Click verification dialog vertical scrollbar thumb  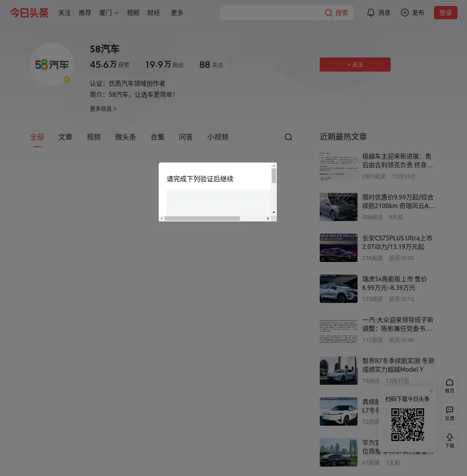click(274, 175)
